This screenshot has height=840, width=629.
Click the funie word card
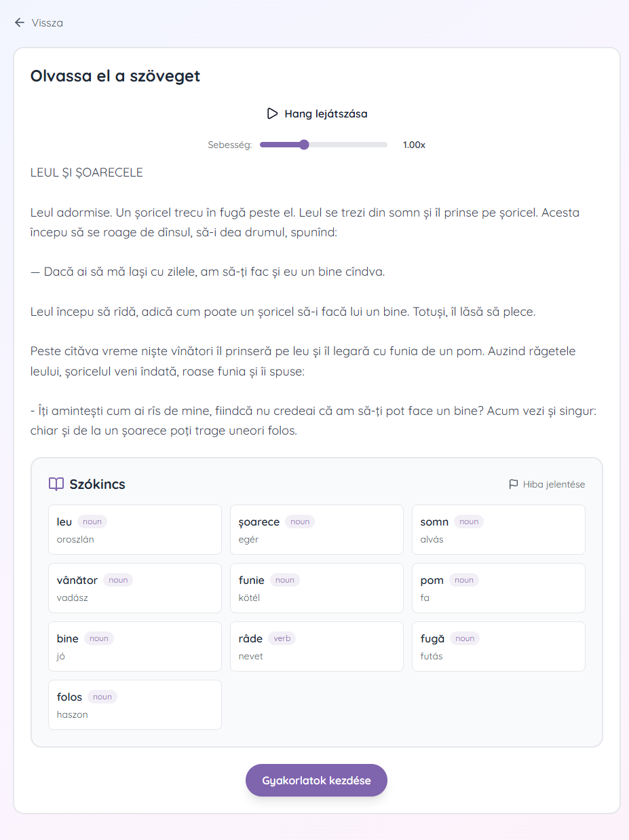317,588
